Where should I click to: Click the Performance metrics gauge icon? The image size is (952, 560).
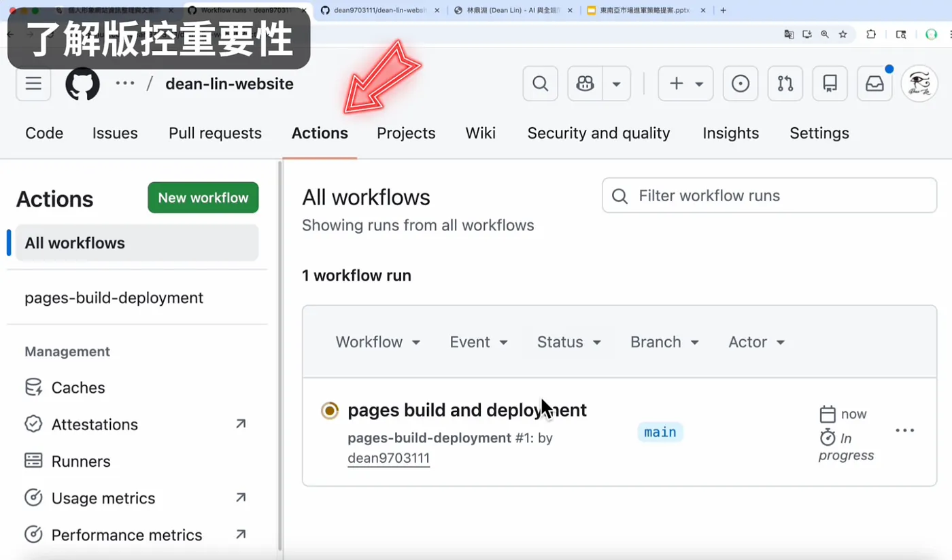(x=33, y=535)
